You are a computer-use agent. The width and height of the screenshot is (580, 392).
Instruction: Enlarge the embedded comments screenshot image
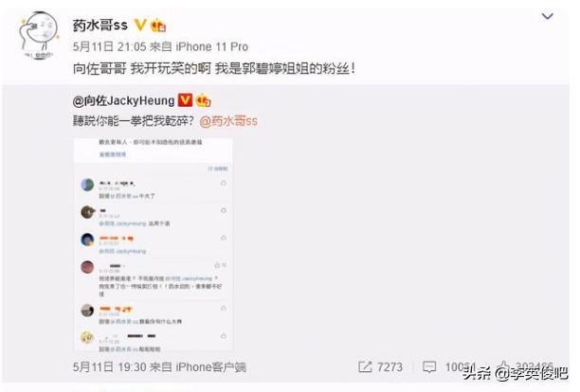point(154,244)
